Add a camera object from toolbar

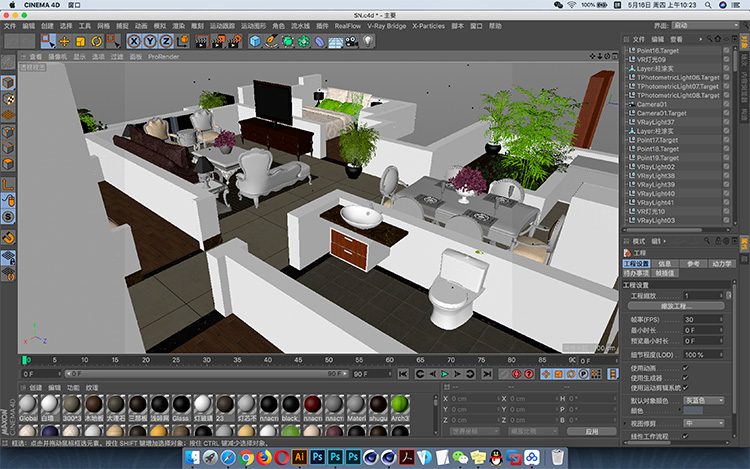click(352, 42)
